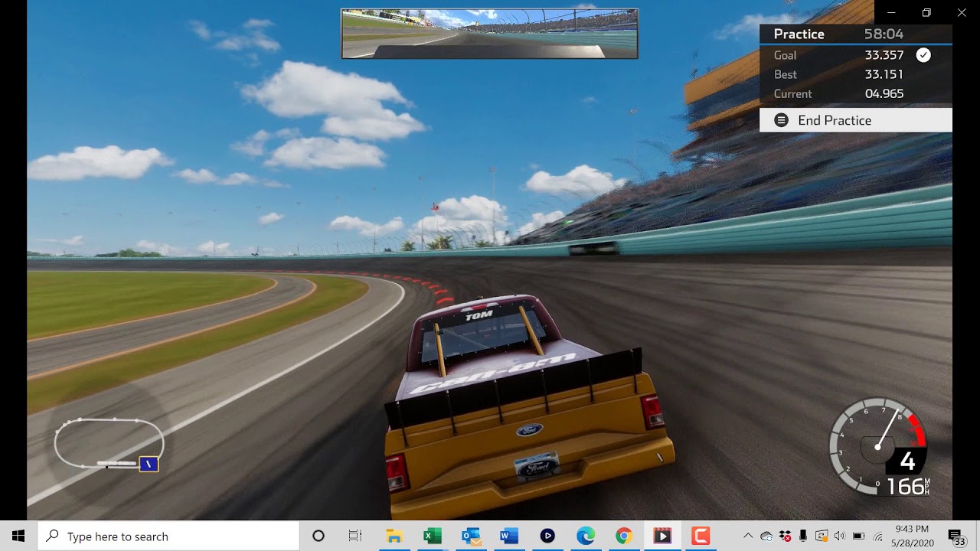Click the Practice header label
The image size is (980, 551).
tap(799, 34)
